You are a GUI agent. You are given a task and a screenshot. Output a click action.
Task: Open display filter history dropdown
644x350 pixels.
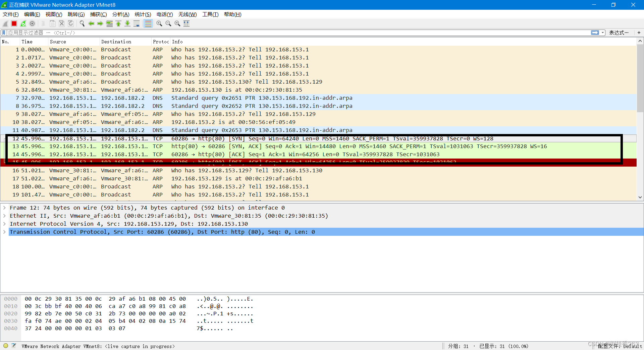point(603,33)
